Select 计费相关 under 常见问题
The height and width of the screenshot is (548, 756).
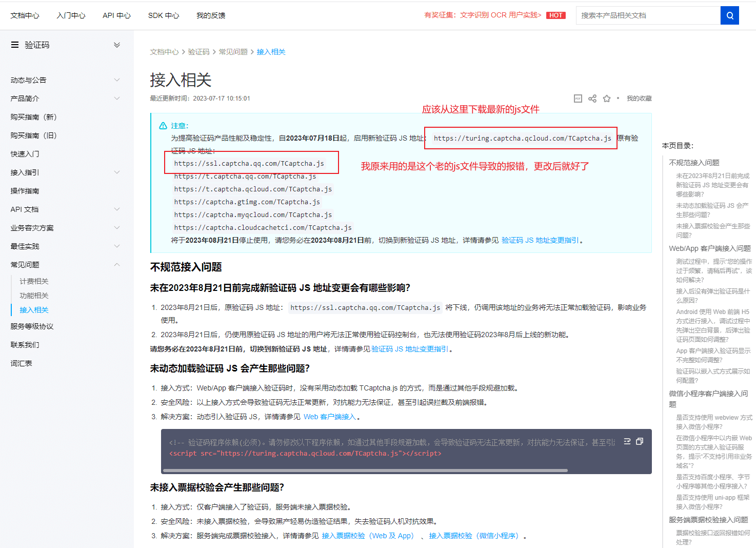pos(34,281)
